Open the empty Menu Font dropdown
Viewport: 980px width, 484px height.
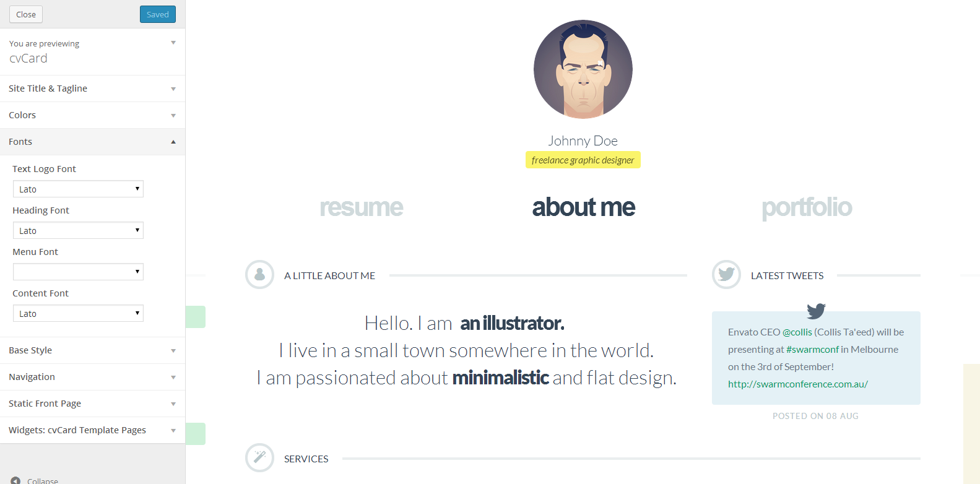point(78,272)
